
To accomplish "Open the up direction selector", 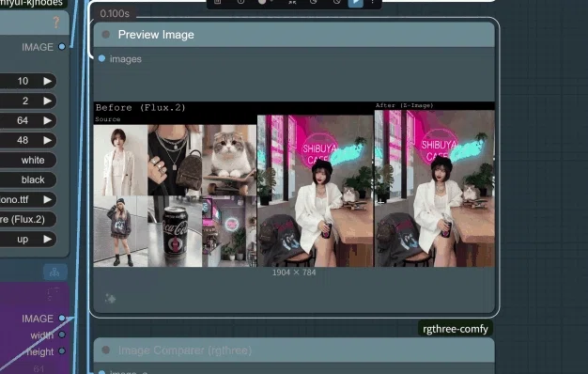I will (x=28, y=240).
